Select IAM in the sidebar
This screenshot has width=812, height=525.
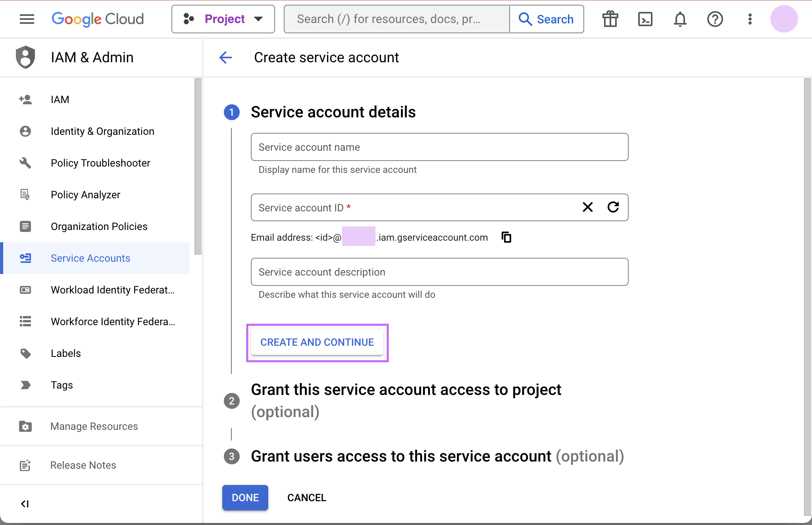click(60, 99)
